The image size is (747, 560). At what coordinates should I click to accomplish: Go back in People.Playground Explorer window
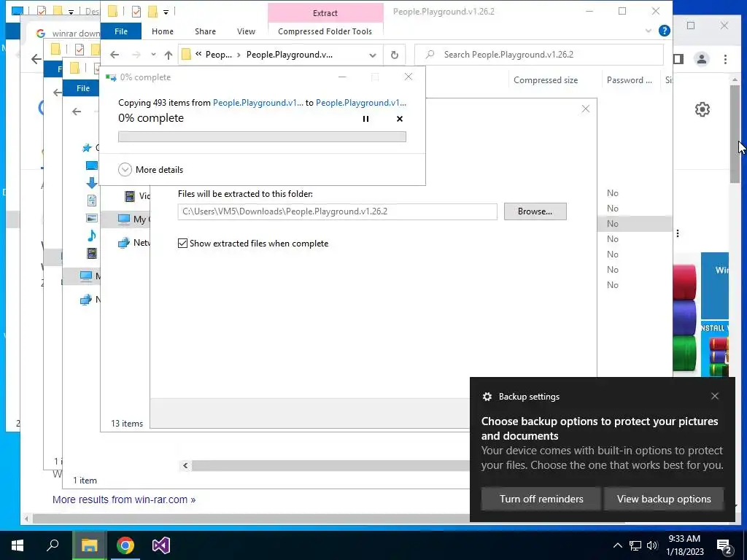point(115,55)
